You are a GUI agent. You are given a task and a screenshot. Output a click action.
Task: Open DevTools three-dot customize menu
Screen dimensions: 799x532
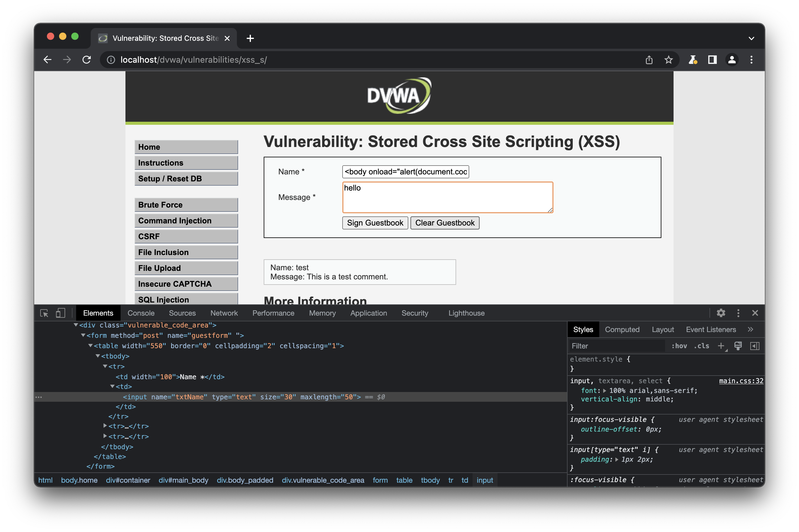tap(738, 313)
